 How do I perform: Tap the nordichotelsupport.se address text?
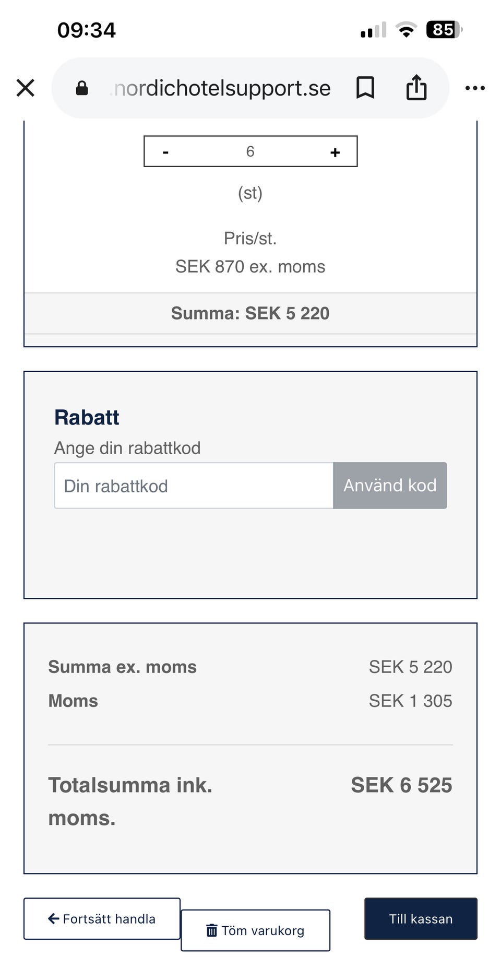pos(220,88)
